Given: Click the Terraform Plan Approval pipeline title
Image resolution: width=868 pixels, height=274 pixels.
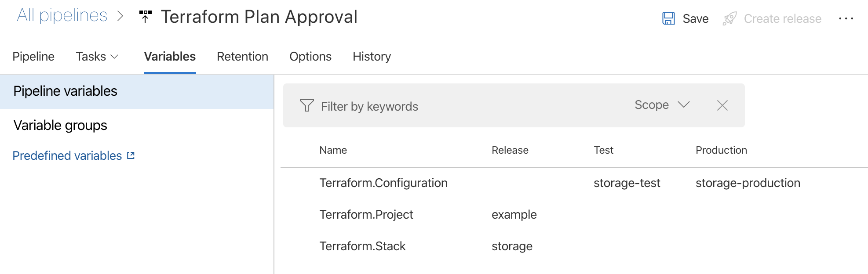Looking at the screenshot, I should click(x=259, y=17).
